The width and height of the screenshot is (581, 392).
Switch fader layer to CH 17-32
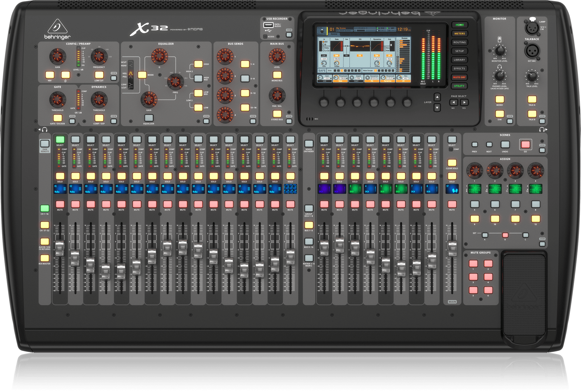pyautogui.click(x=45, y=225)
